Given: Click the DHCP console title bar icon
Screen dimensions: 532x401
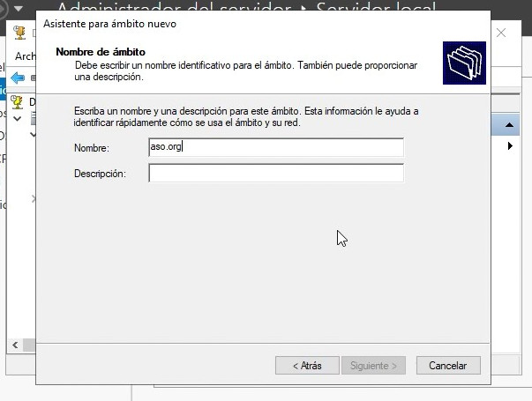Looking at the screenshot, I should point(19,33).
